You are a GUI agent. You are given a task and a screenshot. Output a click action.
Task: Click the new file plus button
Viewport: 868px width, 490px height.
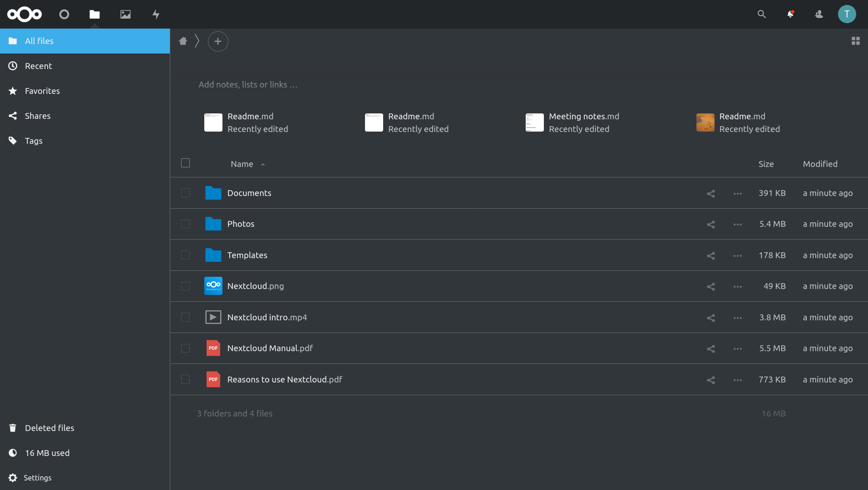[218, 41]
